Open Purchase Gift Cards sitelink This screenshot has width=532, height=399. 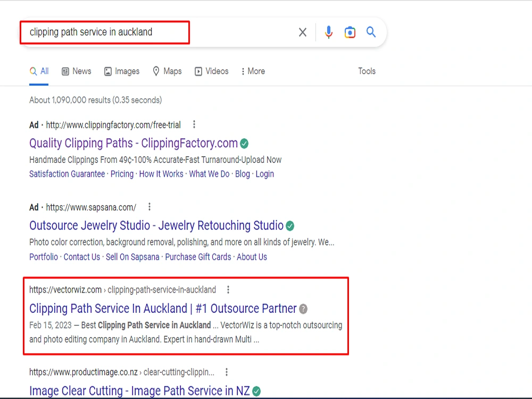(198, 257)
